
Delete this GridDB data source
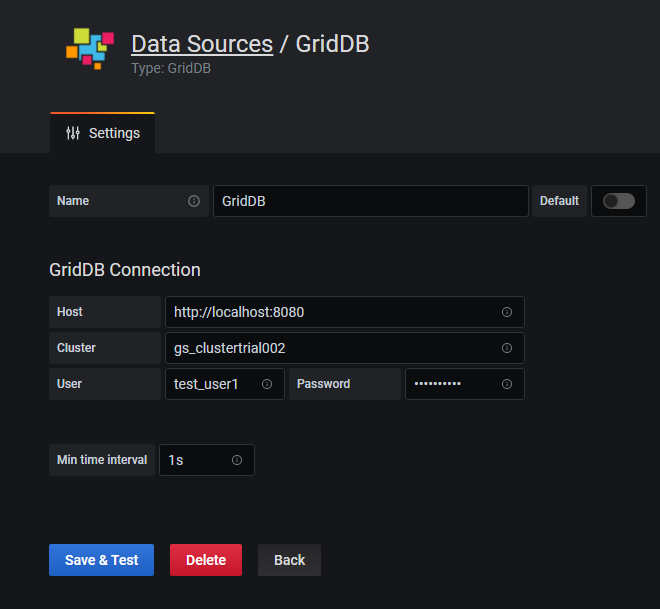coord(206,560)
